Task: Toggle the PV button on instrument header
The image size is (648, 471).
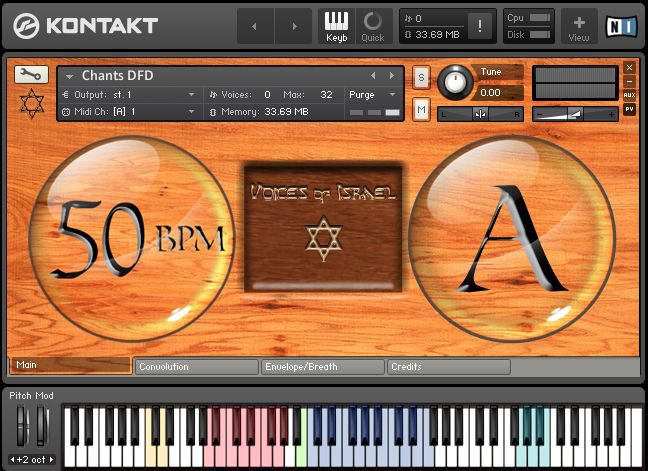Action: coord(629,108)
